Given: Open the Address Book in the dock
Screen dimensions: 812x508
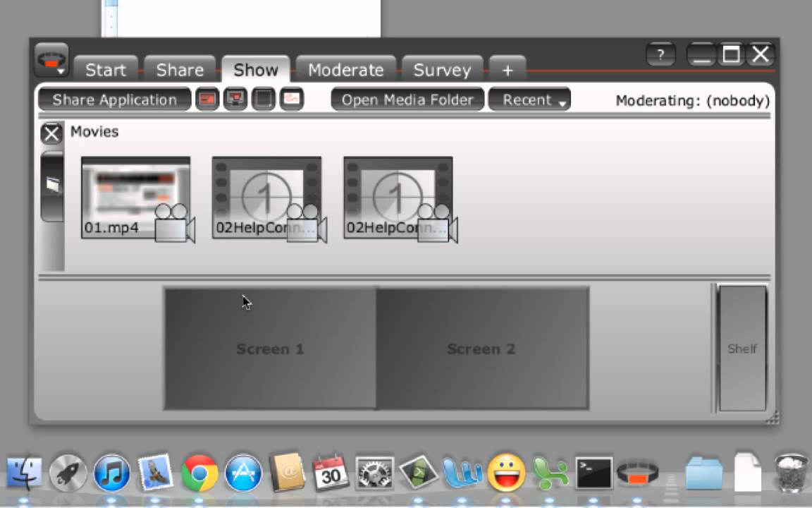Looking at the screenshot, I should pyautogui.click(x=288, y=472).
